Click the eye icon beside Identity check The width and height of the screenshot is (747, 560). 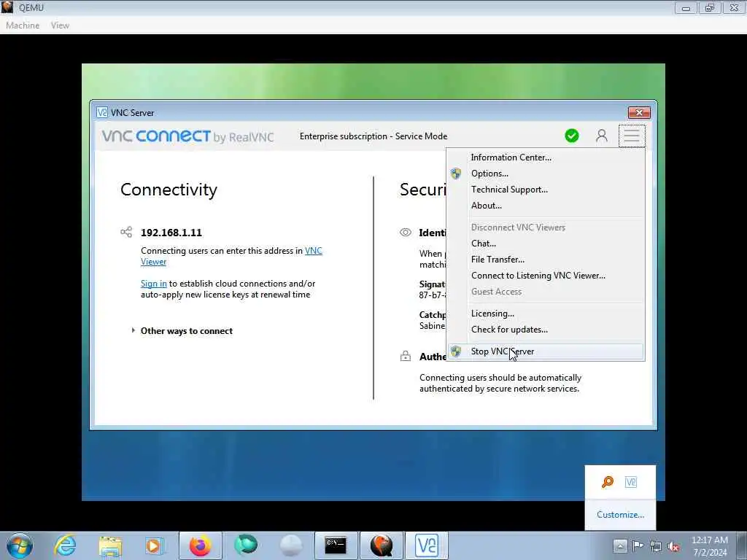(x=406, y=233)
